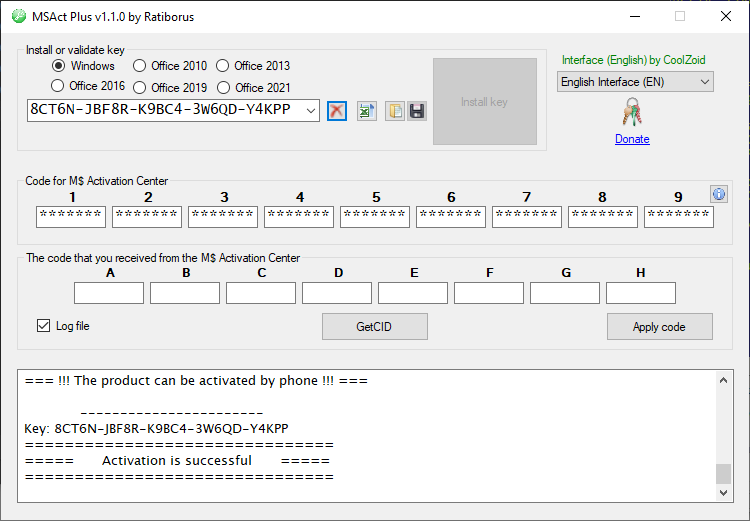750x521 pixels.
Task: Click the floppy disk save icon
Action: click(417, 111)
